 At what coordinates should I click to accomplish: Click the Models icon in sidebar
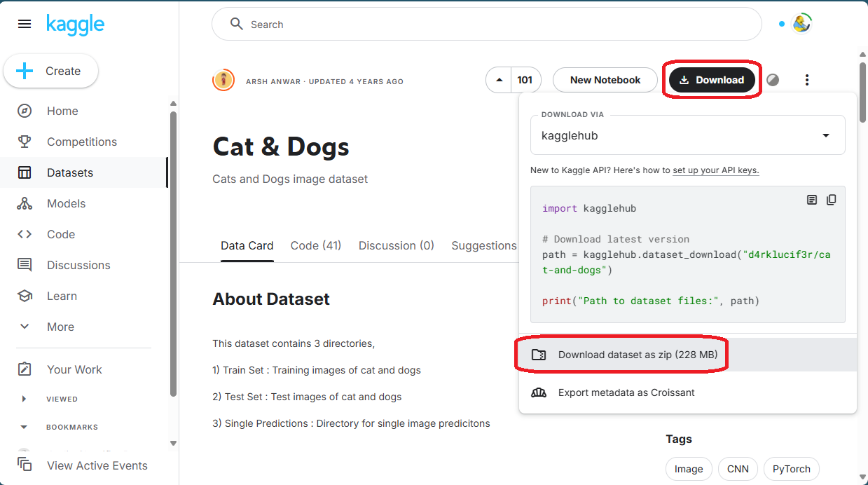tap(25, 203)
